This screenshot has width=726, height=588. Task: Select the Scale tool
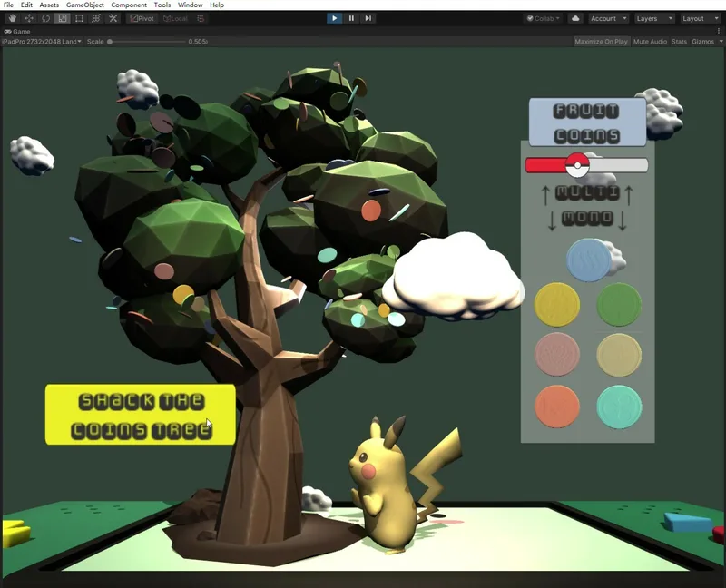[x=63, y=18]
